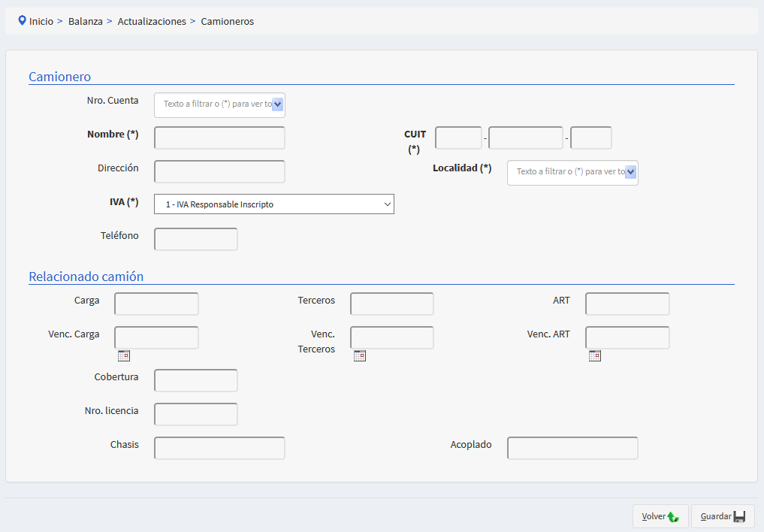Click the Acoplado input field
This screenshot has width=764, height=532.
point(572,449)
